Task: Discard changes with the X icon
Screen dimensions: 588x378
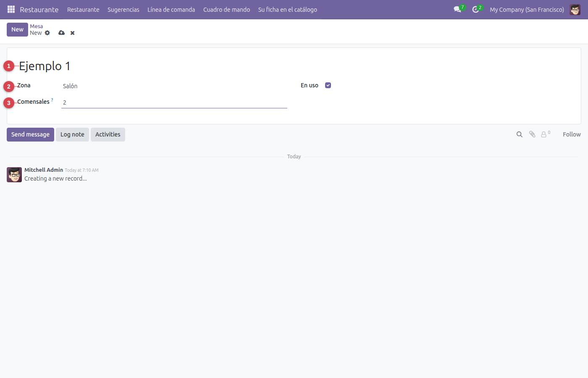Action: pyautogui.click(x=72, y=33)
